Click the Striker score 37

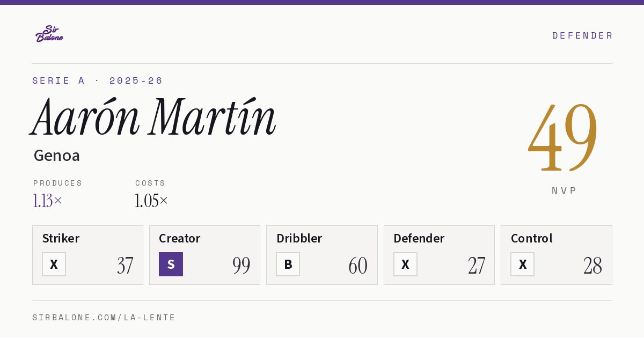[x=125, y=266]
